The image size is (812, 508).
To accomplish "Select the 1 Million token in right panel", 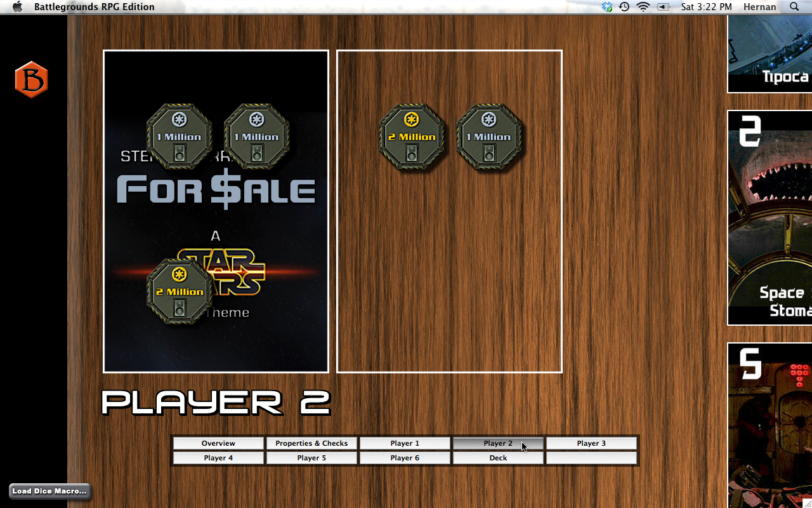I will 489,137.
